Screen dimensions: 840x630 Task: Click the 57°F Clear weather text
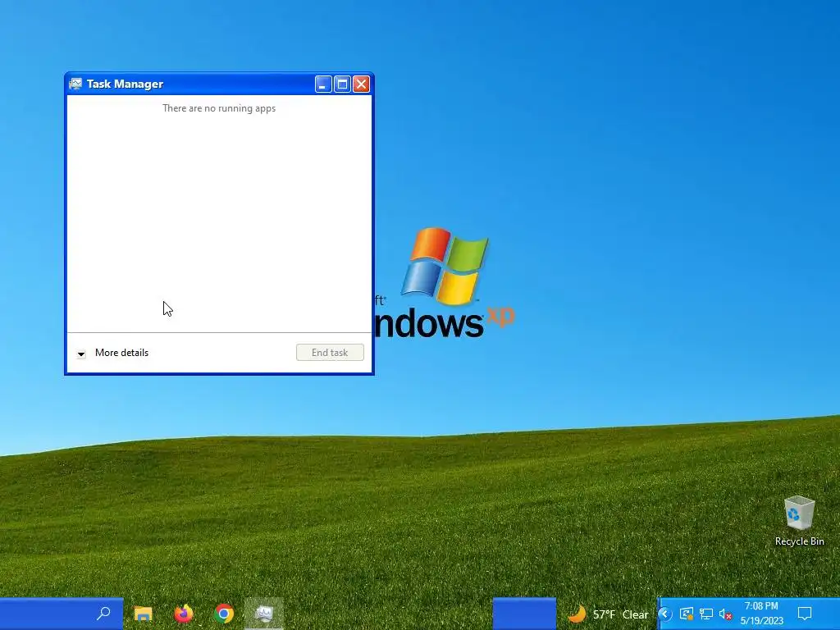[620, 614]
